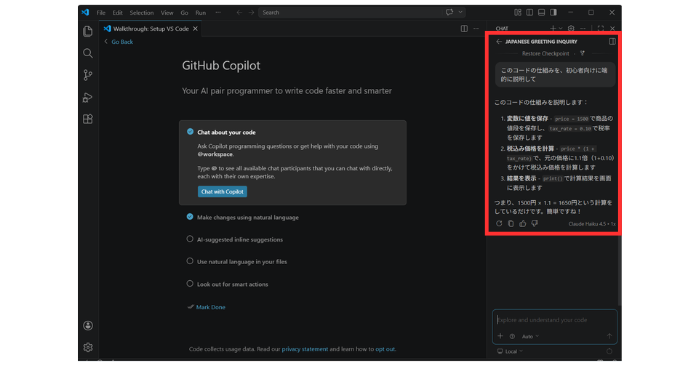Close the Walkthrough: Setup VS Code tab

[x=195, y=28]
